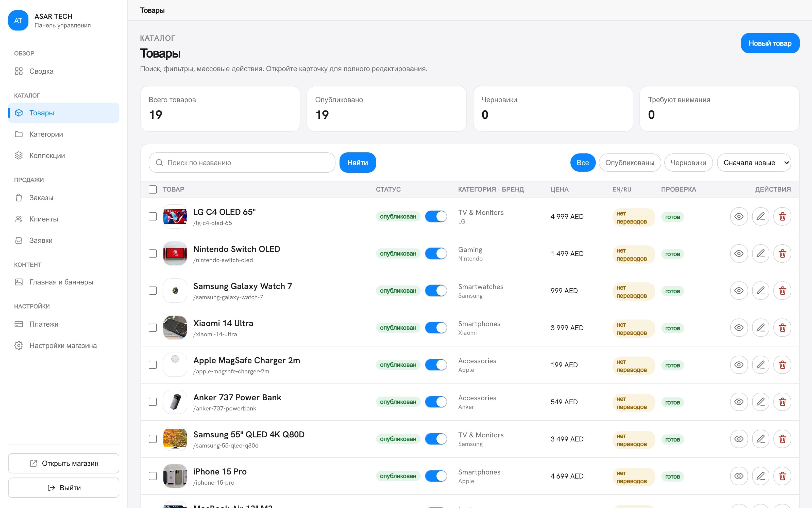Edit the LG C4 OLED 65" product
Screen dimensions: 812x508
pyautogui.click(x=761, y=216)
